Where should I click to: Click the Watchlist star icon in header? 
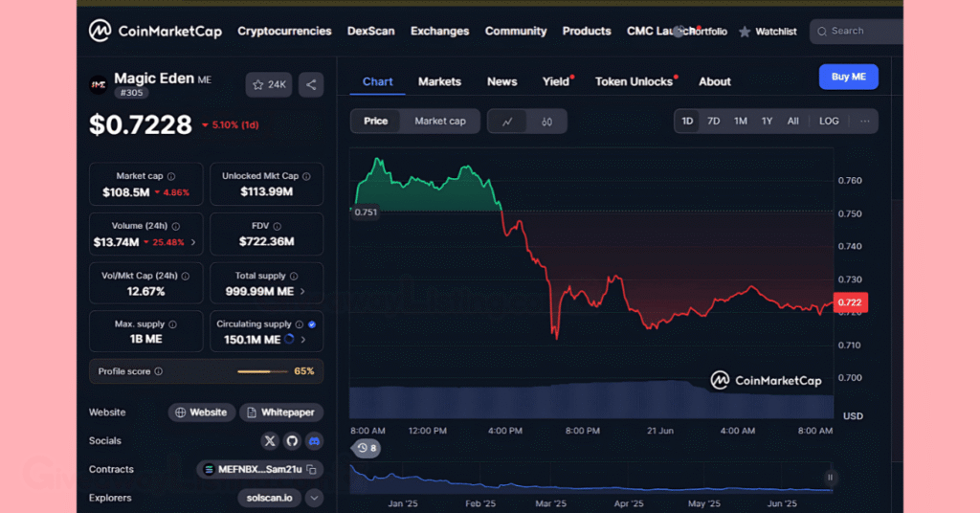pyautogui.click(x=745, y=32)
